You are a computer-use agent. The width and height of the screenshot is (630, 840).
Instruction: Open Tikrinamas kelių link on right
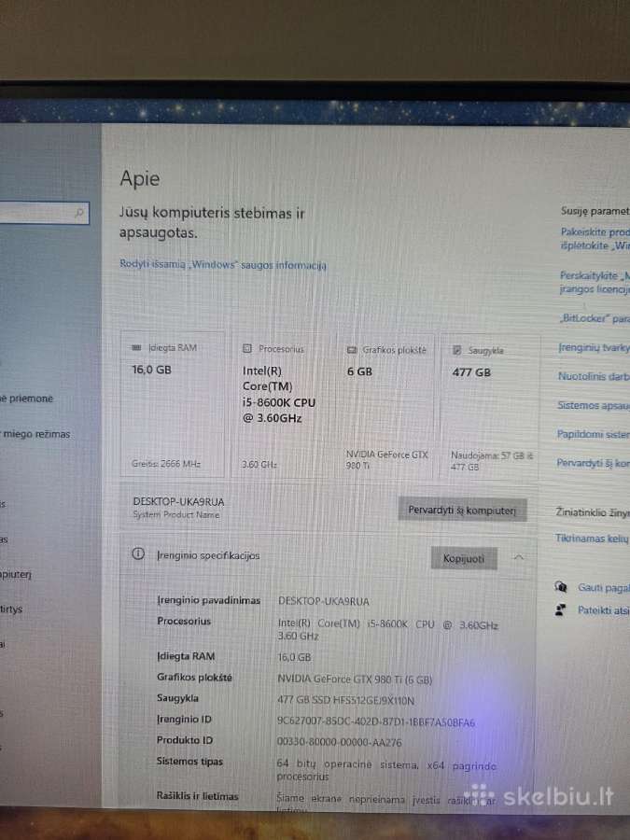click(592, 539)
